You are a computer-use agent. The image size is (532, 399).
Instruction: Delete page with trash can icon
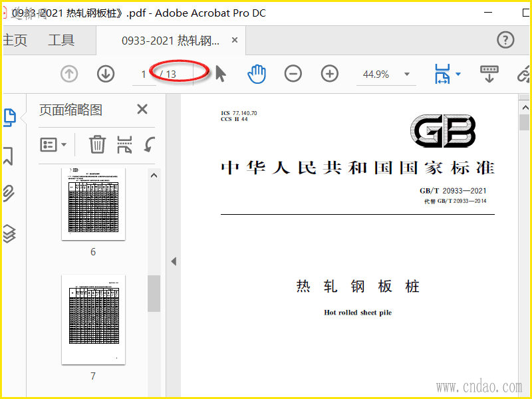(97, 144)
